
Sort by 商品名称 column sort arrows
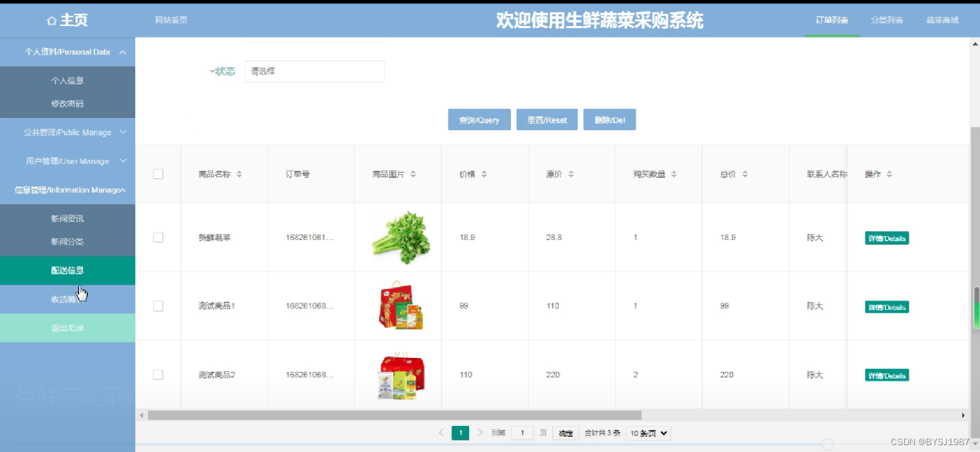click(239, 174)
